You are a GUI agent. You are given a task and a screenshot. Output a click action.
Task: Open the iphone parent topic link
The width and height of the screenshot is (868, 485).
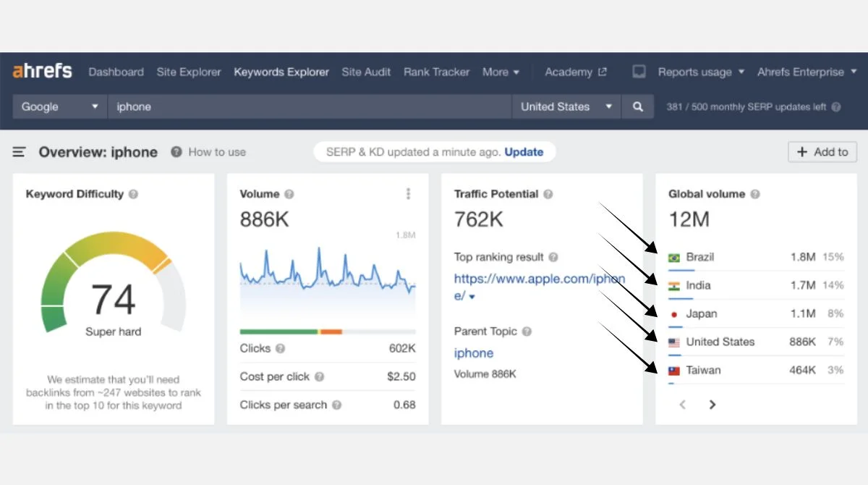[x=474, y=353]
